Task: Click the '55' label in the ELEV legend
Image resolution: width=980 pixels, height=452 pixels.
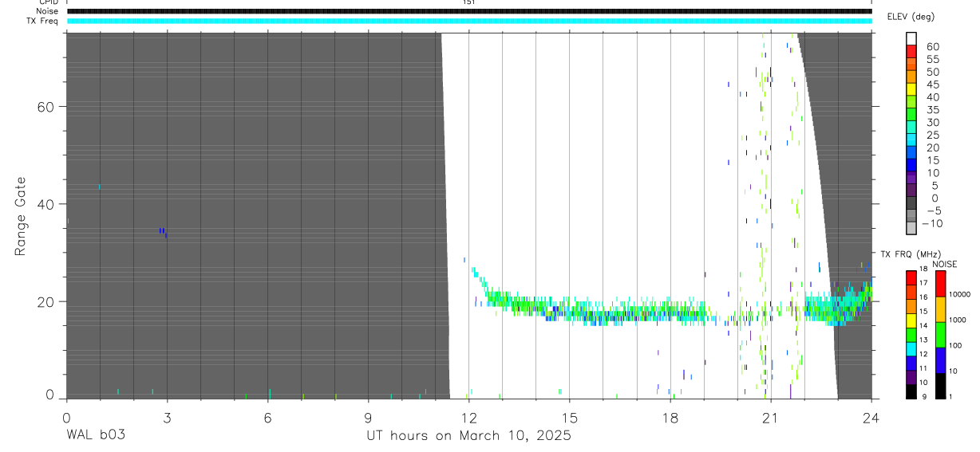Action: tap(931, 60)
